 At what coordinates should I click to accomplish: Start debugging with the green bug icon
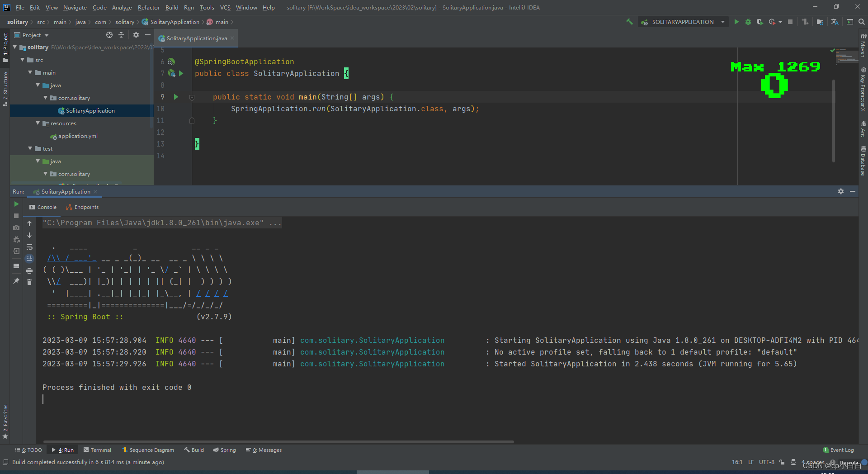click(x=748, y=22)
